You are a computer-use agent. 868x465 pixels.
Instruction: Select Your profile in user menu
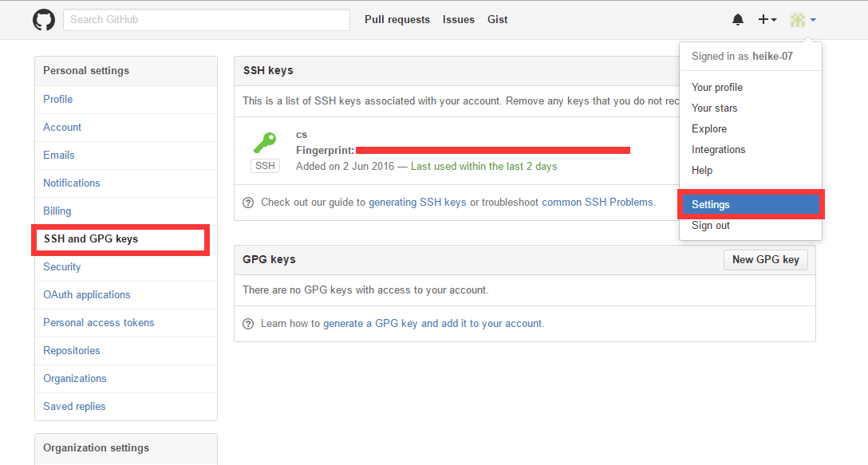click(750, 88)
